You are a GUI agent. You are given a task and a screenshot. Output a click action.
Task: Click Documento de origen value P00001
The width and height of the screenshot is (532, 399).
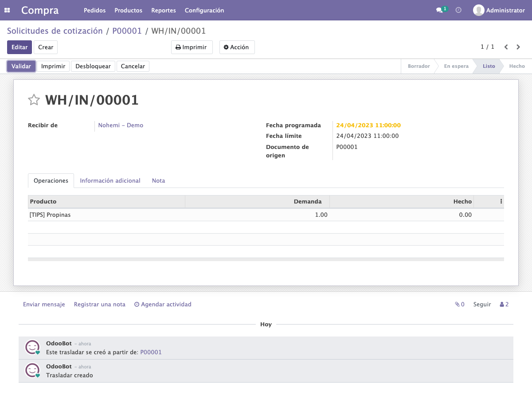click(347, 147)
